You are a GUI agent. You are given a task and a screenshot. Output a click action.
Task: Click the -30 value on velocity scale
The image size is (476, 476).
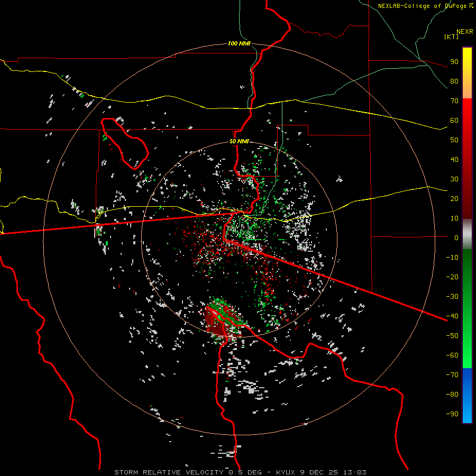point(452,297)
